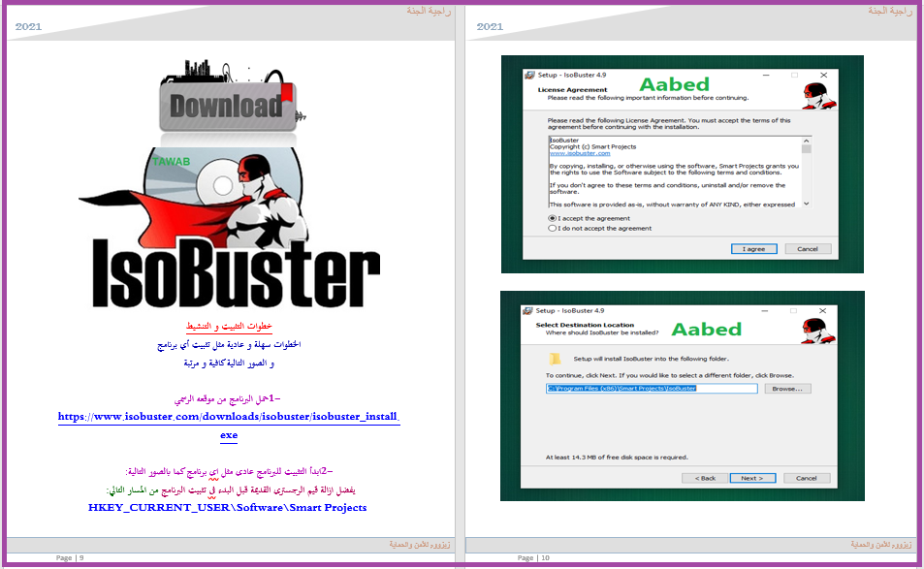Click 'Page | 10' footer text

pyautogui.click(x=533, y=557)
